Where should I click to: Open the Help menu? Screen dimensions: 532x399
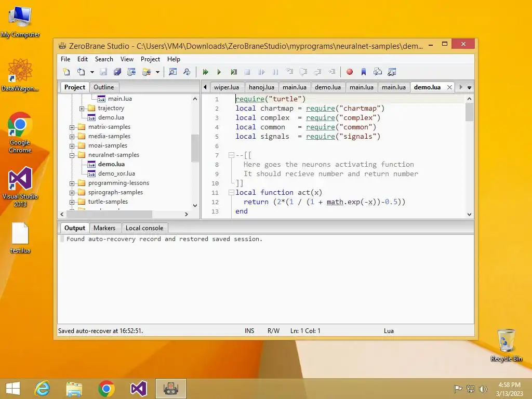(174, 59)
